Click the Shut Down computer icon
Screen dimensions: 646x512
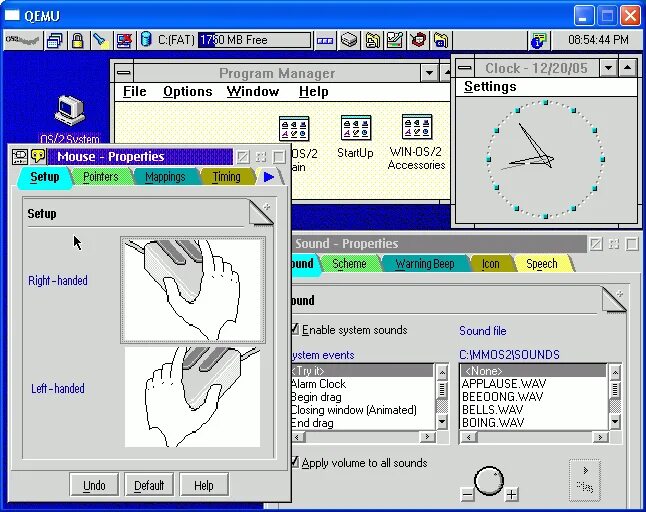pyautogui.click(x=124, y=40)
